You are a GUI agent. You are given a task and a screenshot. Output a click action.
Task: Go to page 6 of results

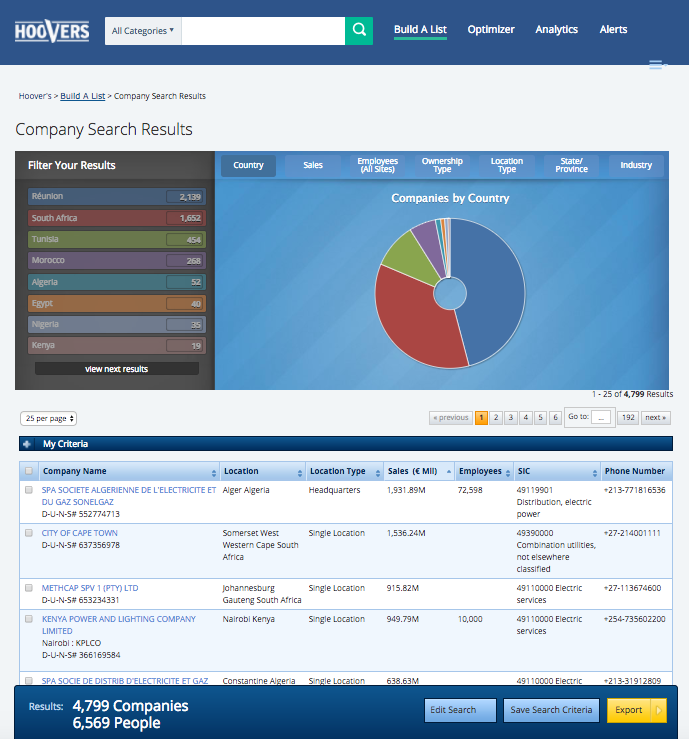[x=555, y=418]
